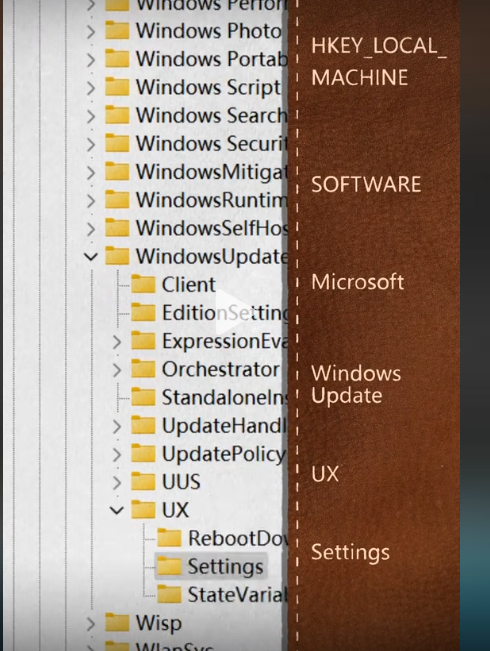Click the Windows Update caption text
490x651 pixels.
356,385
